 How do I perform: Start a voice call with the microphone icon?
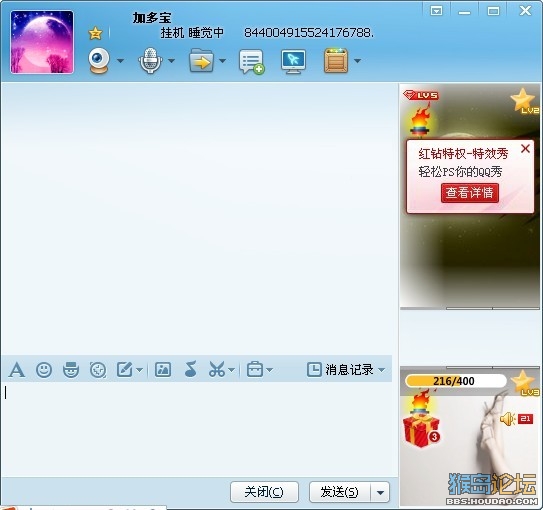(x=150, y=61)
